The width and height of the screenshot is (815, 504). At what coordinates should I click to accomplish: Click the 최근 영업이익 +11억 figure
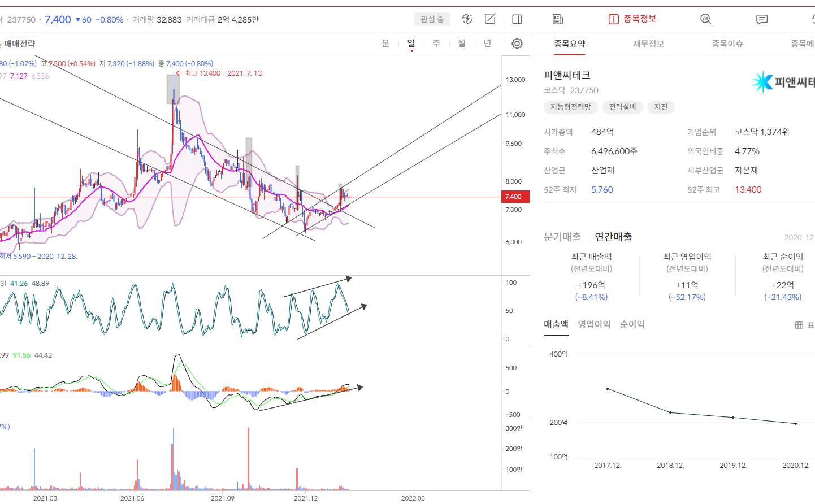(687, 285)
